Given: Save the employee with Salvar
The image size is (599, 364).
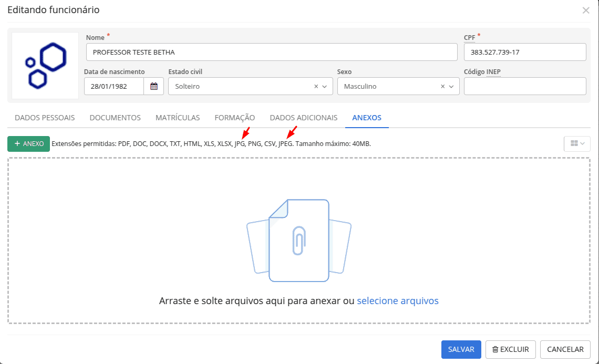Looking at the screenshot, I should (461, 349).
